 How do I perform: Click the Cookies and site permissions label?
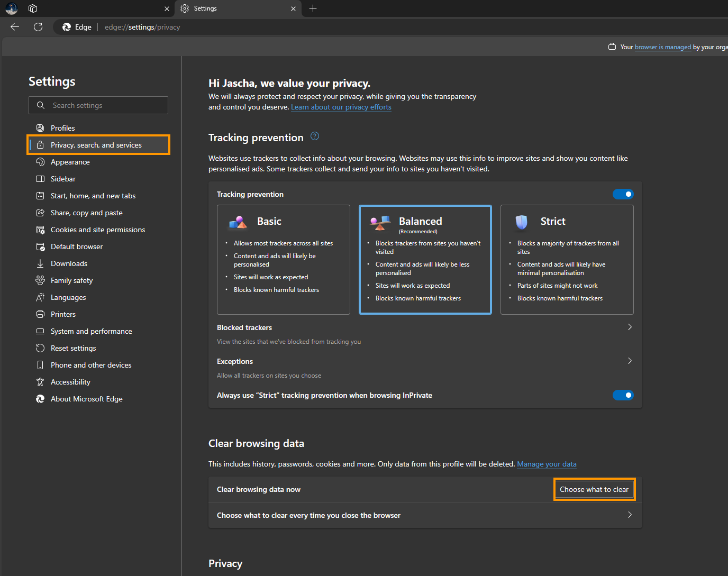(x=98, y=230)
